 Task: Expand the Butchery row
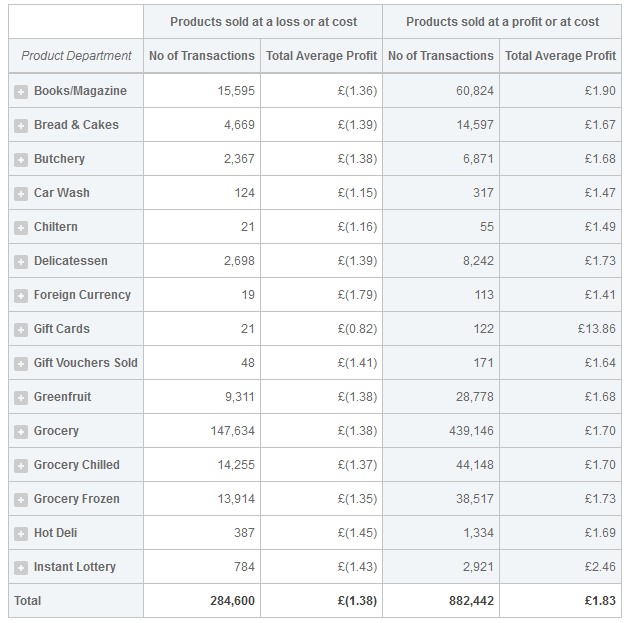click(21, 160)
